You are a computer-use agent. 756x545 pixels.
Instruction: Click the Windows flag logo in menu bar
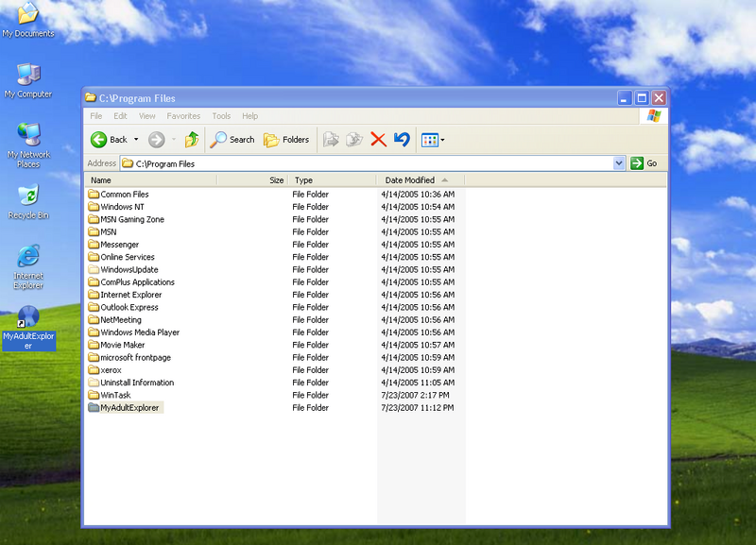654,116
